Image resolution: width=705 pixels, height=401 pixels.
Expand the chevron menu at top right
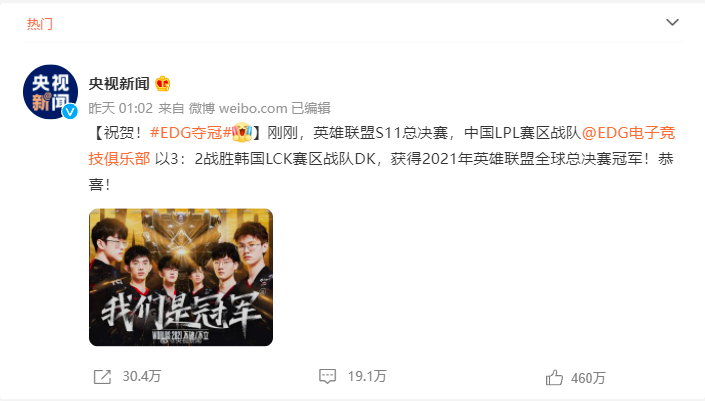click(x=672, y=22)
